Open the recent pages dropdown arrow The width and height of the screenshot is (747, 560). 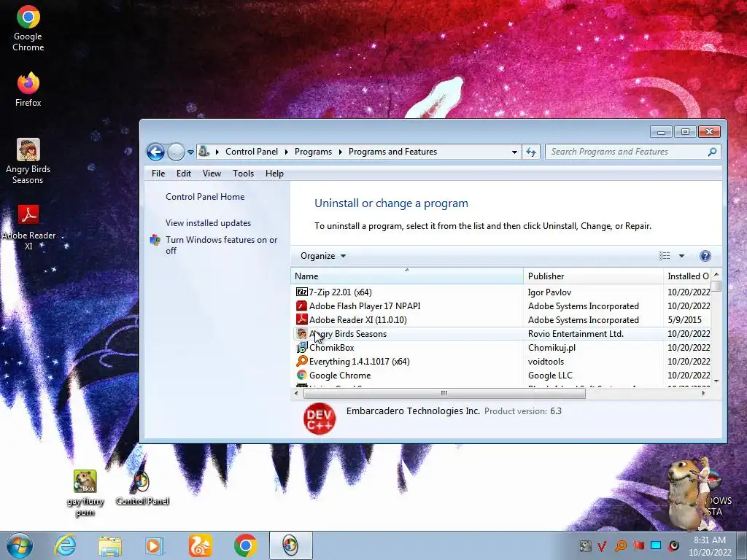(190, 152)
